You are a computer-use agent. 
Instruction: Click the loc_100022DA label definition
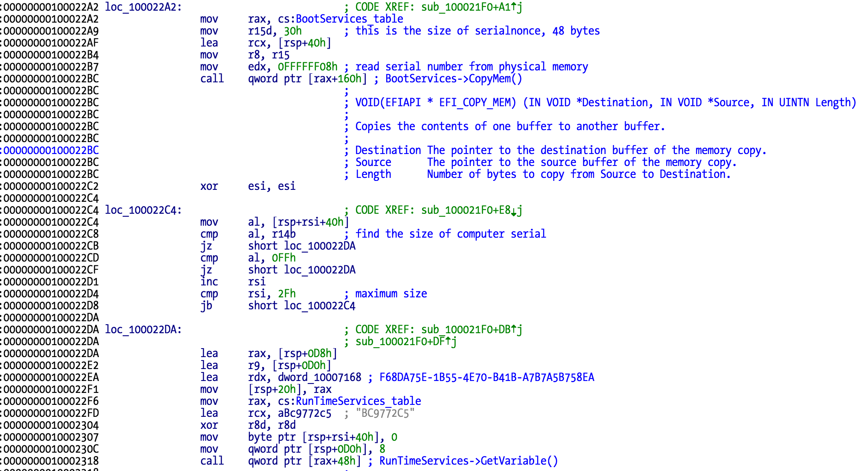143,329
